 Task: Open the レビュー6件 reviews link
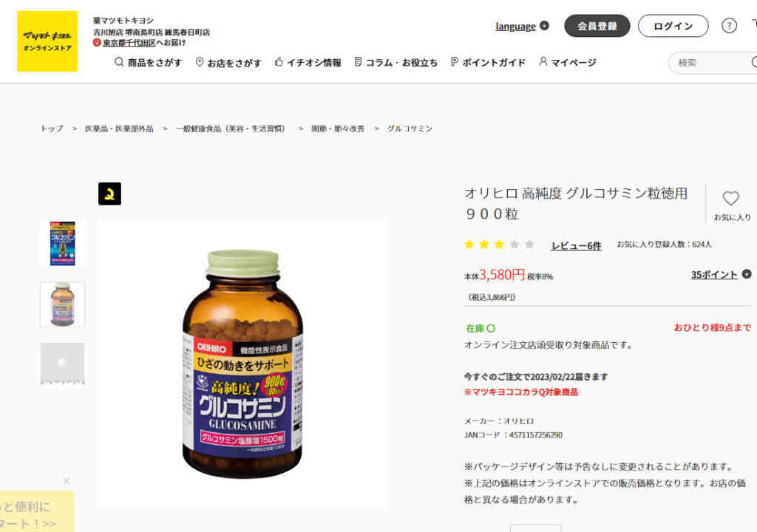pos(576,246)
